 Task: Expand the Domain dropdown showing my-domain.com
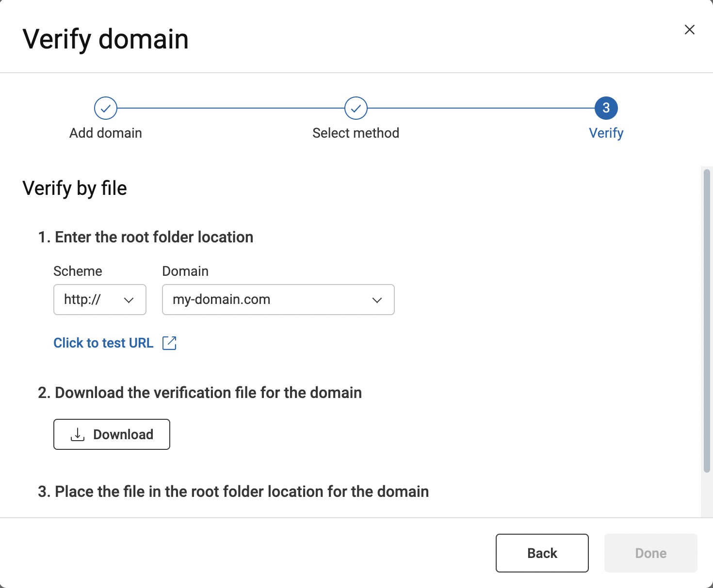[x=278, y=300]
